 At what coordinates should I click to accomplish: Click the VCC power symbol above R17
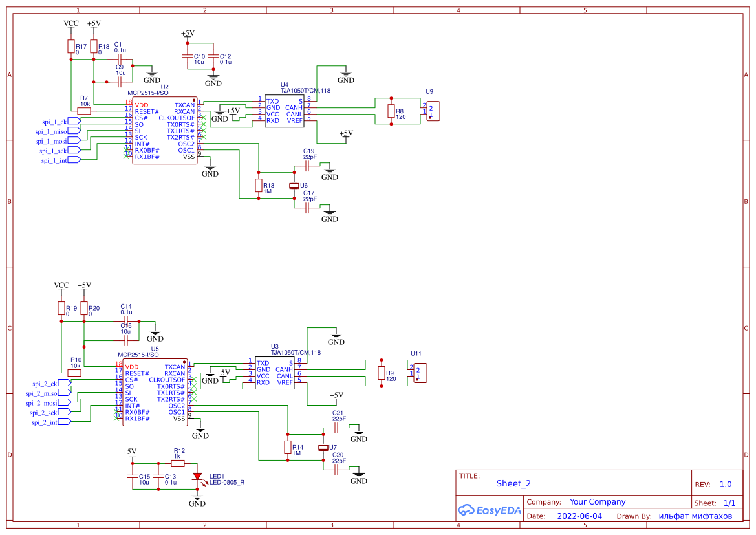tap(71, 24)
